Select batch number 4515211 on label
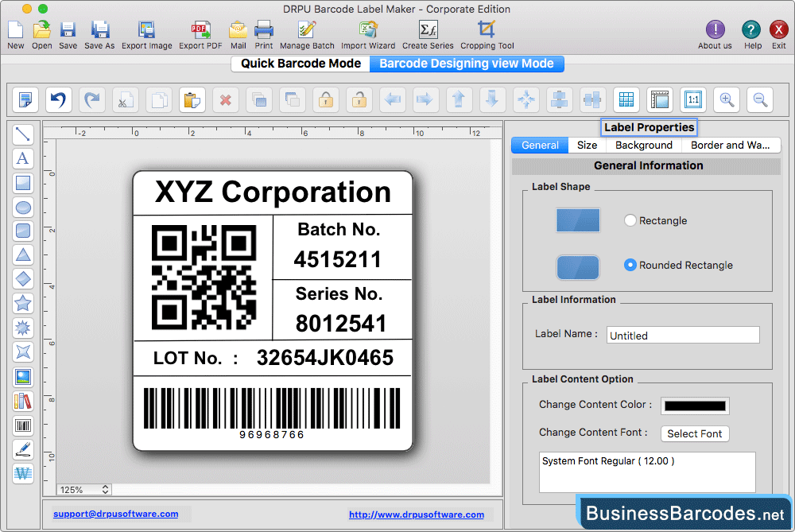Image resolution: width=795 pixels, height=532 pixels. [338, 260]
